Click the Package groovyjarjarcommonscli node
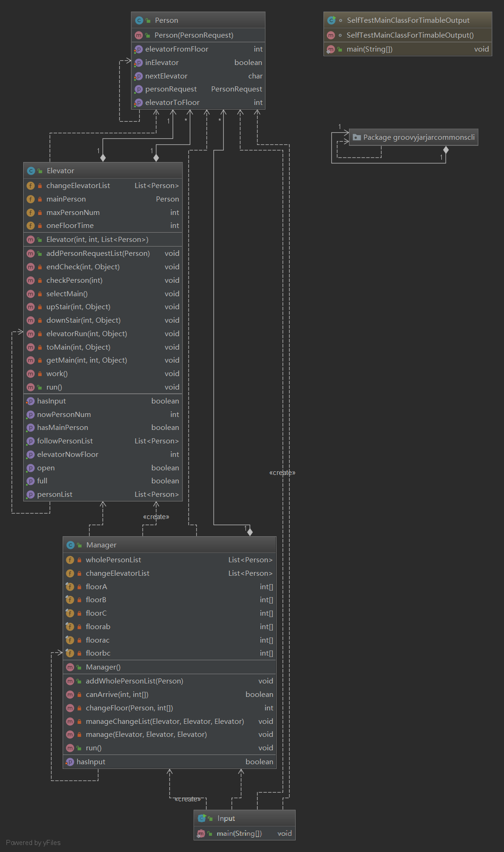504x852 pixels. (x=414, y=137)
